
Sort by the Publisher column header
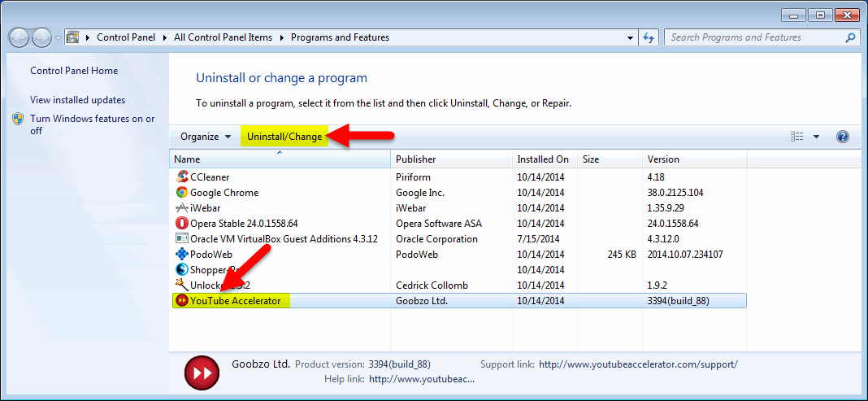[451, 159]
